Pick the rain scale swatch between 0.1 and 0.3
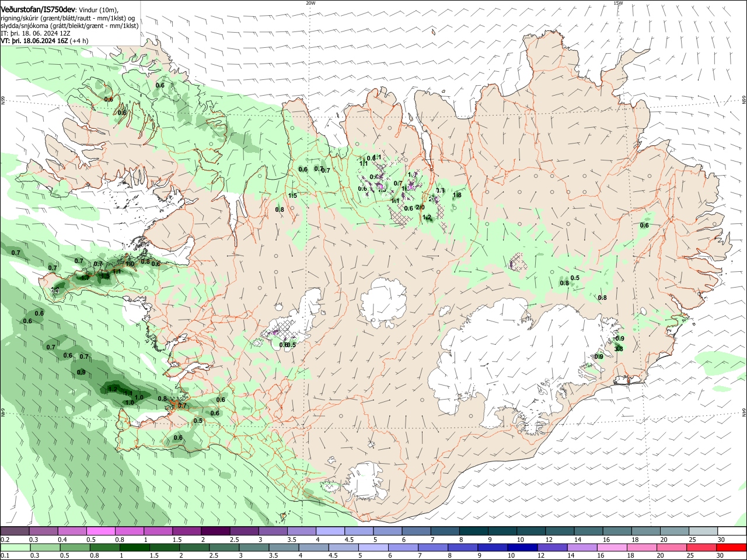Viewport: 747px width, 560px height. [15, 547]
